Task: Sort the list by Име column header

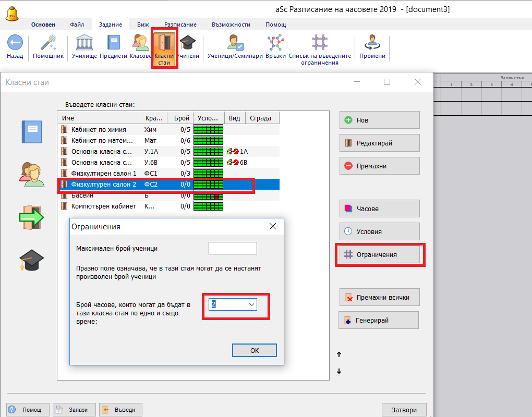Action: (99, 118)
